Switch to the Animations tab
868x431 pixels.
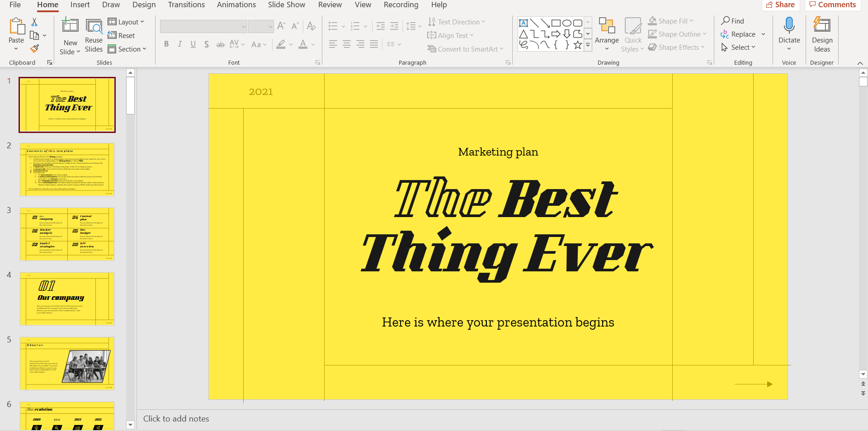[x=236, y=5]
